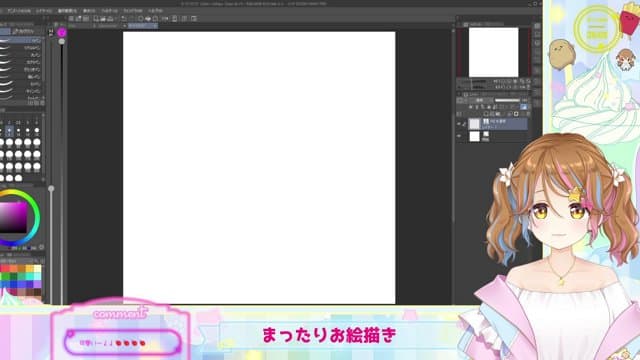Screen dimensions: 640x360
Task: Open the 表示 menu in the menu bar
Action: (89, 11)
